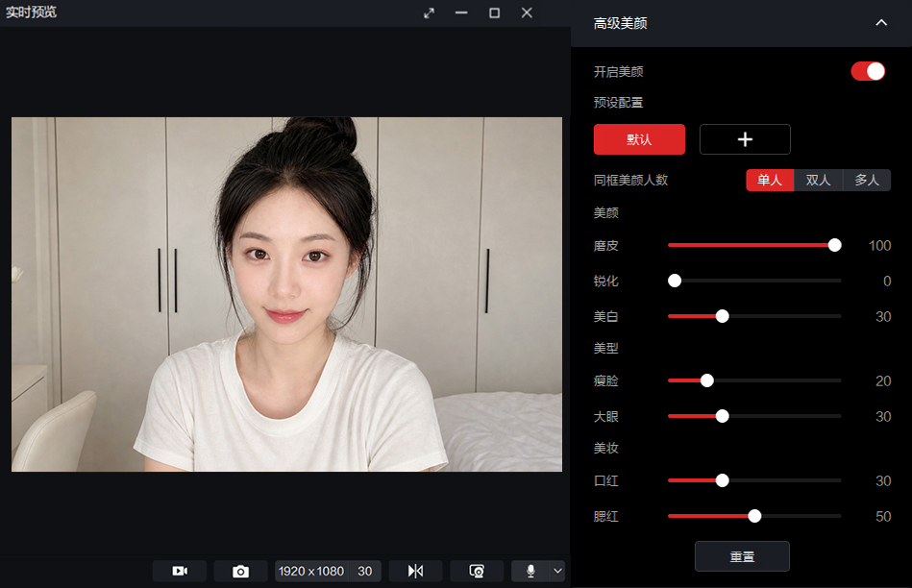Click the 锐化 value 0
The width and height of the screenshot is (912, 588).
point(887,282)
